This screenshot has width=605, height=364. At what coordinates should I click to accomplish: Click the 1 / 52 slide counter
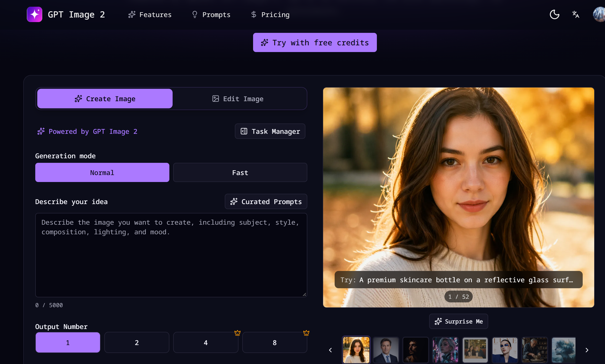point(458,297)
